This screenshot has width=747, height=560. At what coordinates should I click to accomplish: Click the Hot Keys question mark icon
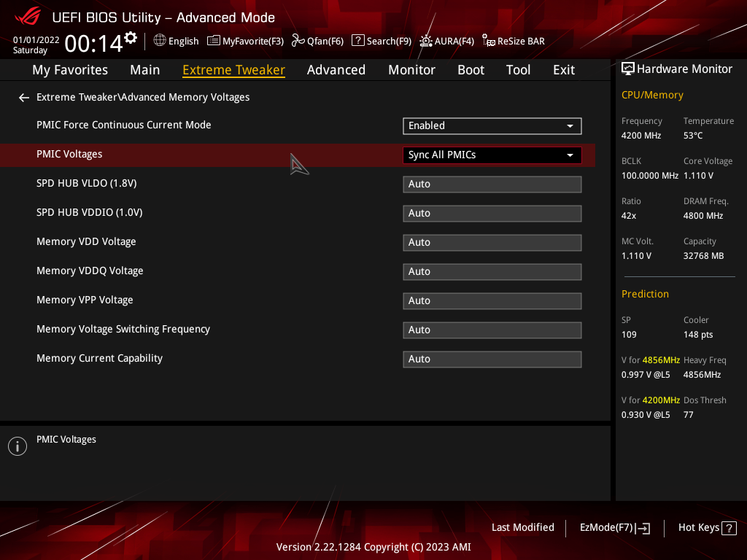[729, 528]
